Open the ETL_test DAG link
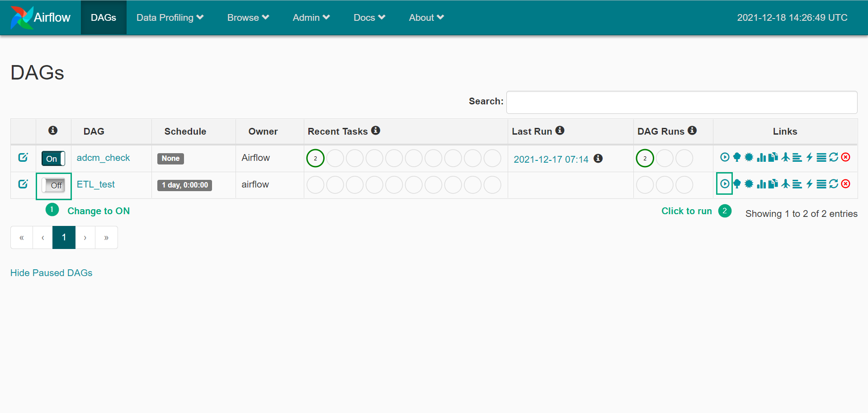868x413 pixels. (96, 184)
